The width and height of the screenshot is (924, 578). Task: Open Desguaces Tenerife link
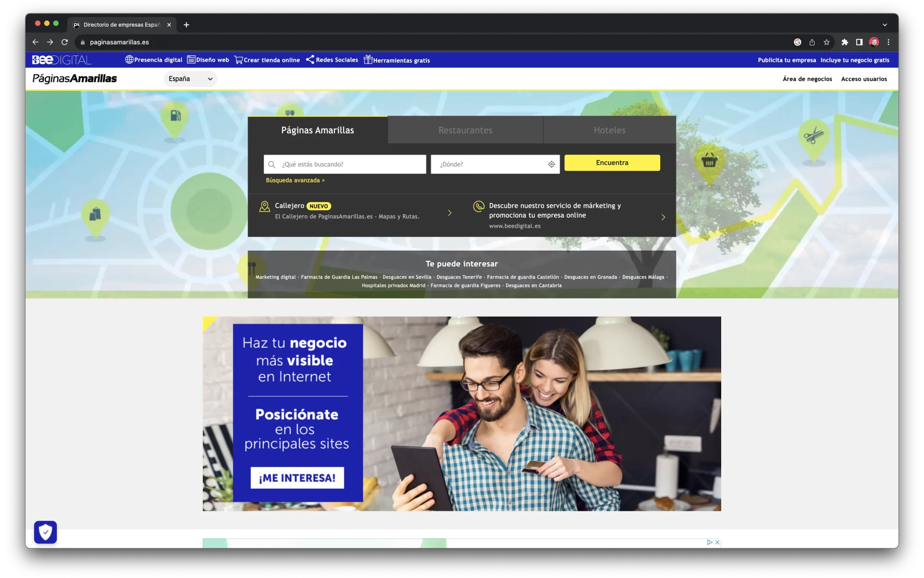[459, 277]
